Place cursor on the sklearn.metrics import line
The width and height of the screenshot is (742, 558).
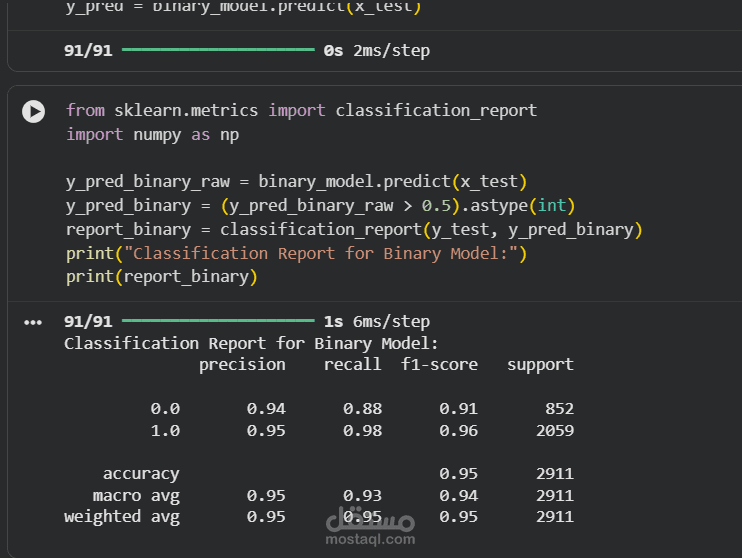(301, 110)
